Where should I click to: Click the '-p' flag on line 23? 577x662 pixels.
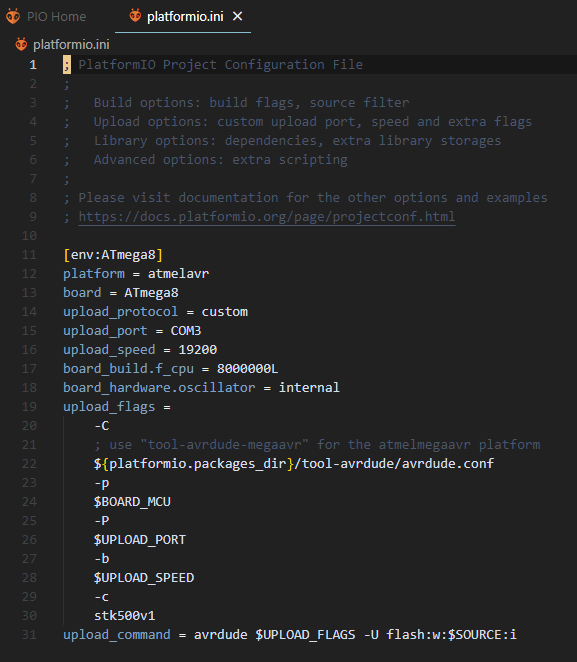(x=102, y=483)
